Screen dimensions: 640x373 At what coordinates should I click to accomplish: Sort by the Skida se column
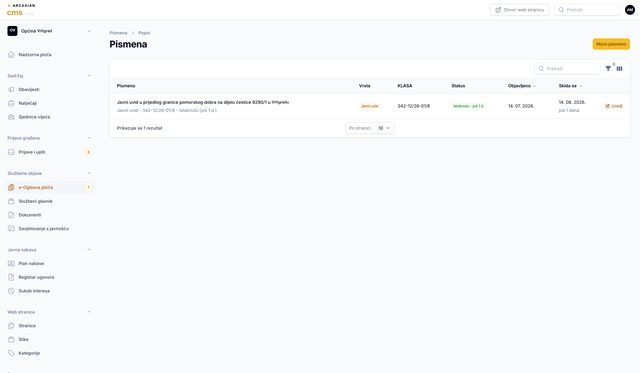(x=570, y=86)
